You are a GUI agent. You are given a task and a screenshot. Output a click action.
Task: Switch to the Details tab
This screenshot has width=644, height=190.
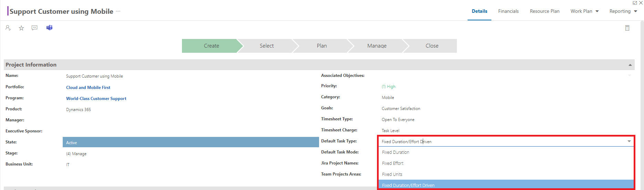[x=479, y=11]
